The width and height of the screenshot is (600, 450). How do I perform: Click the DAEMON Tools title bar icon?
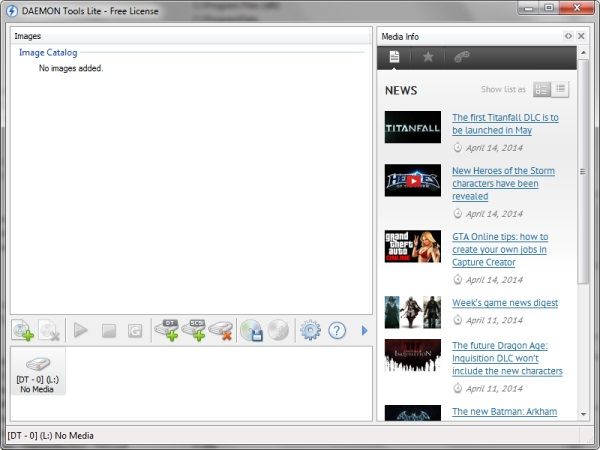(11, 11)
